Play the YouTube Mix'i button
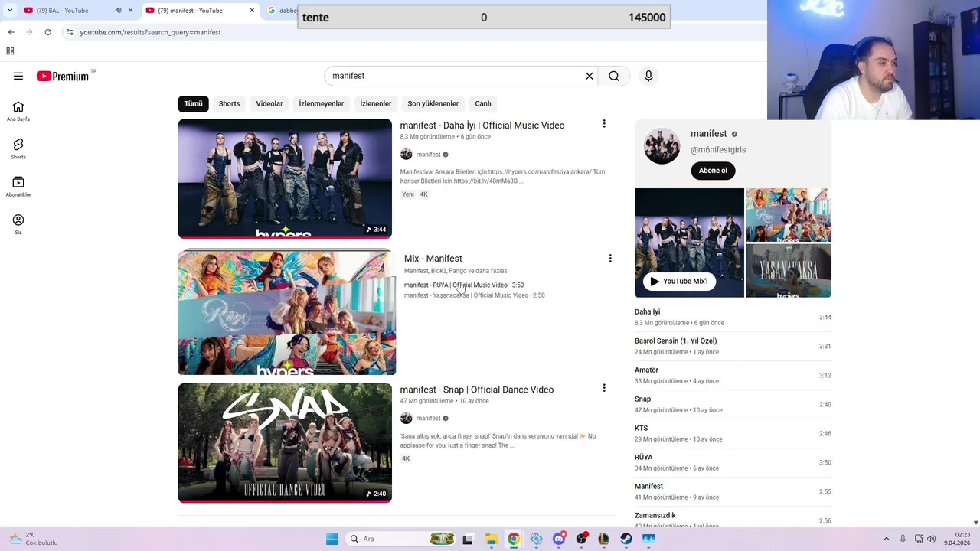This screenshot has width=980, height=551. click(679, 281)
